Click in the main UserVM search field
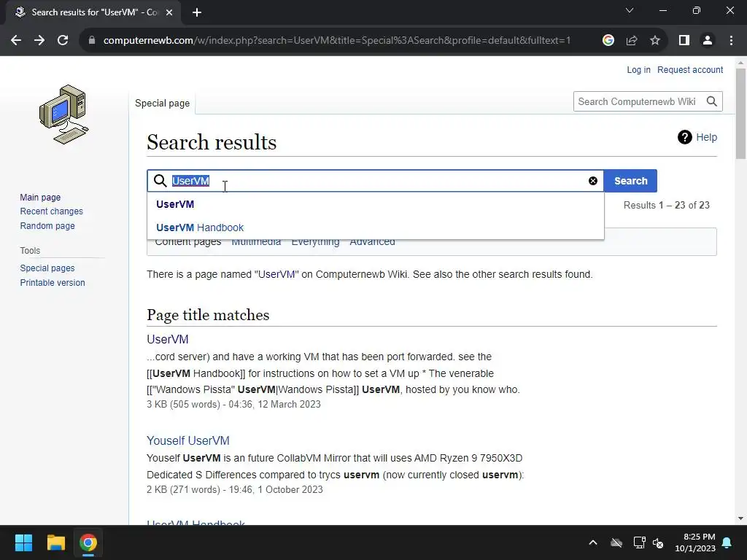Image resolution: width=747 pixels, height=560 pixels. (376, 181)
